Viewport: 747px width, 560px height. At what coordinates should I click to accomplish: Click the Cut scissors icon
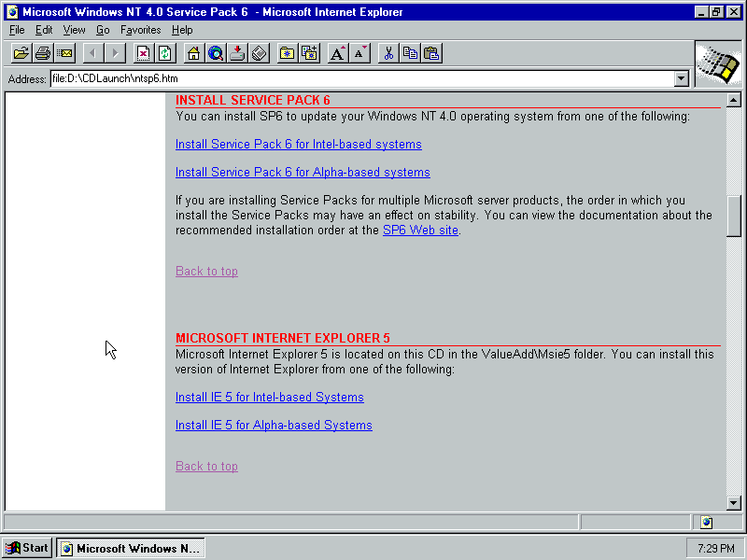(x=388, y=53)
